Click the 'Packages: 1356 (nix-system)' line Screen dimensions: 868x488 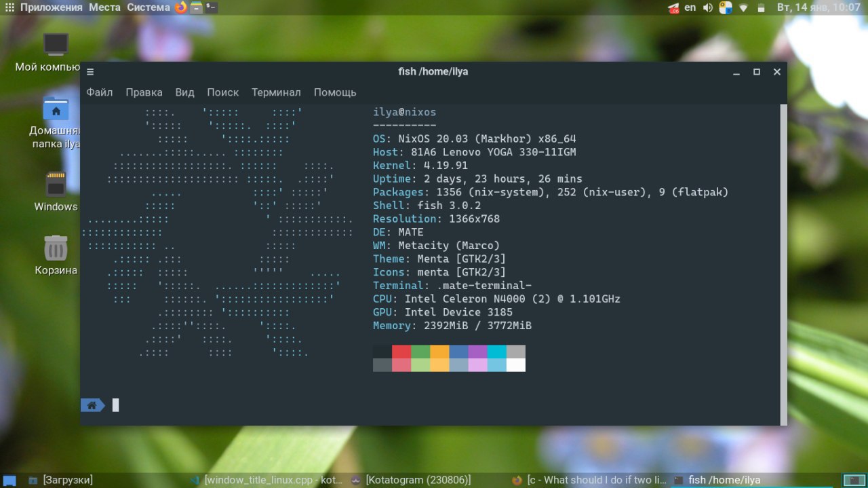551,192
